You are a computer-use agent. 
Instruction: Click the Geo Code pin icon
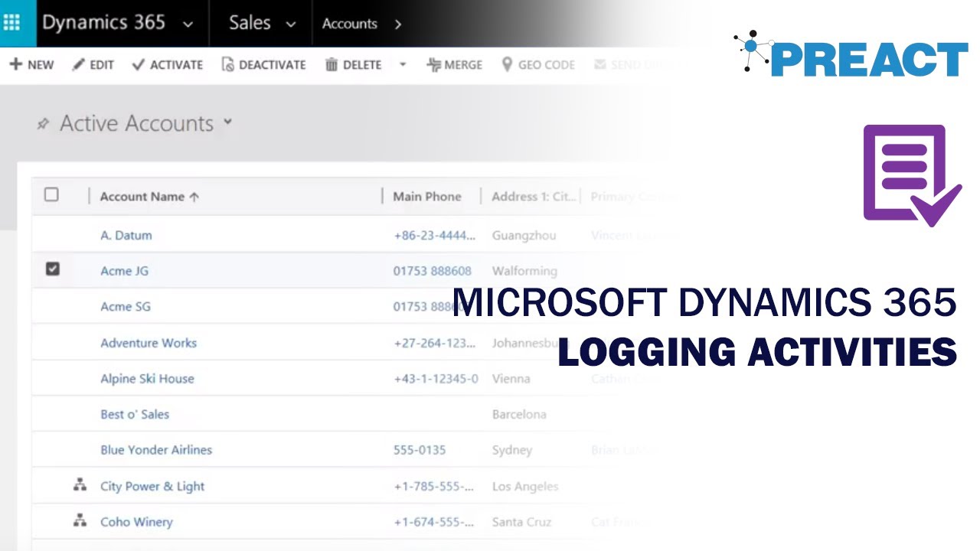tap(507, 65)
